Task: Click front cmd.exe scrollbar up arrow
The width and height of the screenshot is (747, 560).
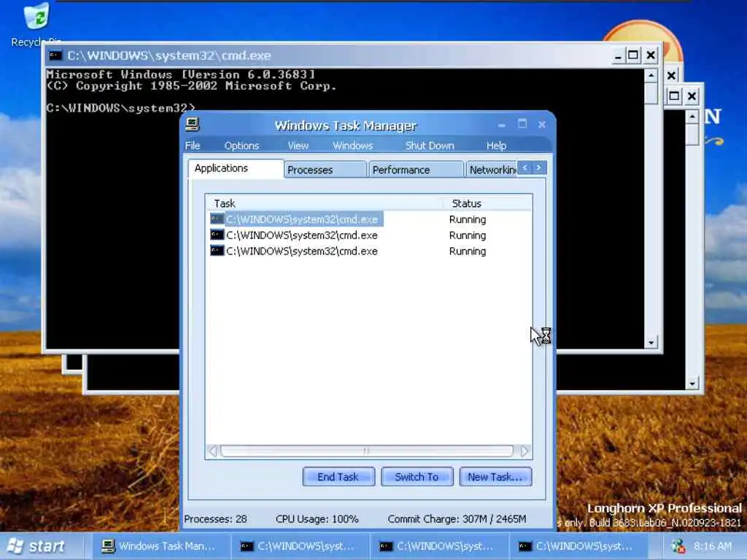Action: click(651, 75)
